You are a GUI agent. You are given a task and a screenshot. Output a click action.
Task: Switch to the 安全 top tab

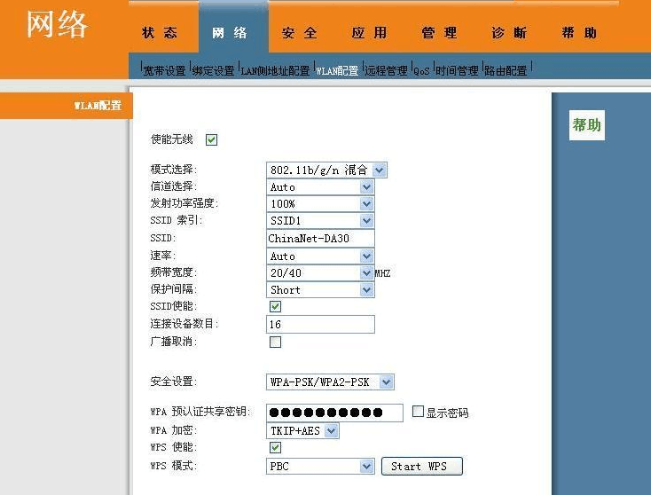point(298,33)
